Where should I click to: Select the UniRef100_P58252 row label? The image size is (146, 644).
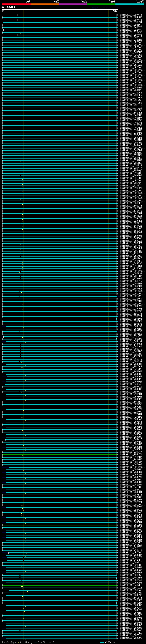pos(131,120)
